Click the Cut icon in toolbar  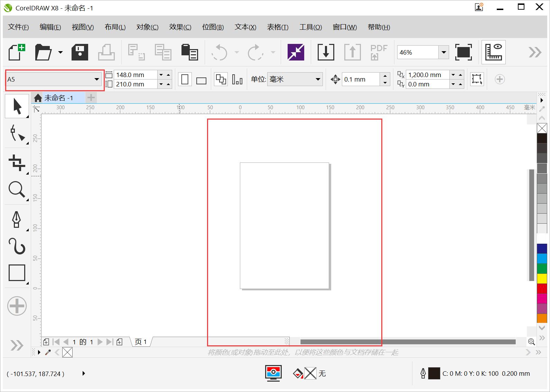(x=136, y=52)
